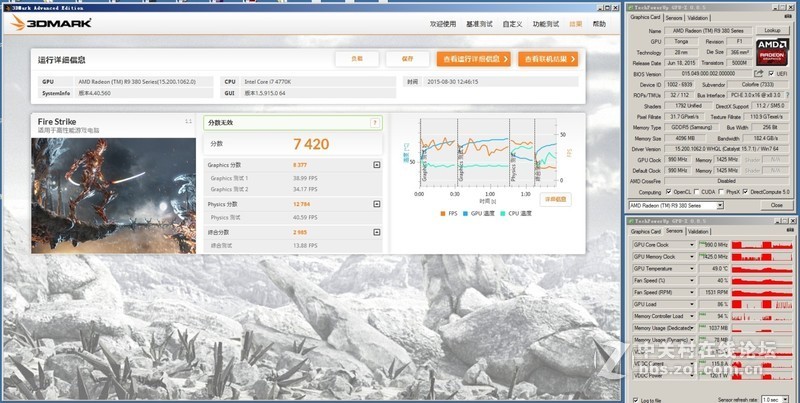The height and width of the screenshot is (403, 800).
Task: Click the orange 查看运行详细信息 button
Action: point(473,59)
